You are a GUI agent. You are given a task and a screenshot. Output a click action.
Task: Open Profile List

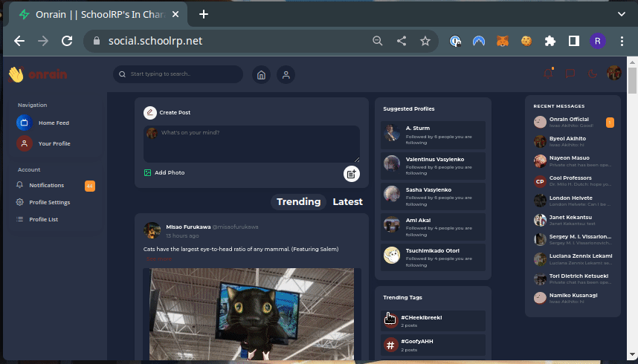pyautogui.click(x=37, y=219)
